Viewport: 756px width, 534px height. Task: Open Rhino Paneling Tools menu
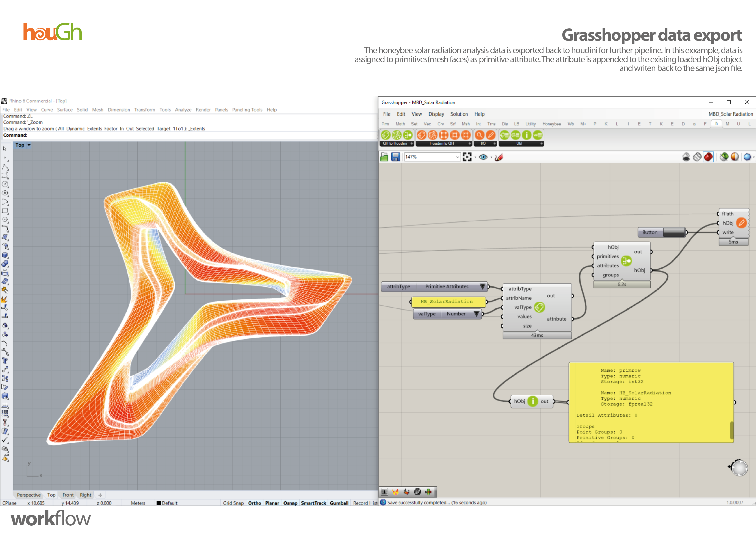pos(247,110)
